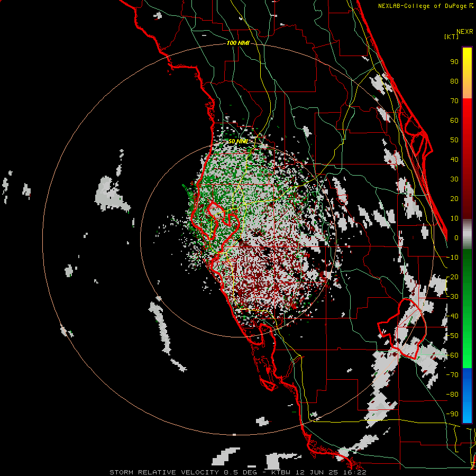Pick the yellow top segment of velocity scale
Image resolution: width=476 pixels, height=476 pixels.
click(467, 73)
